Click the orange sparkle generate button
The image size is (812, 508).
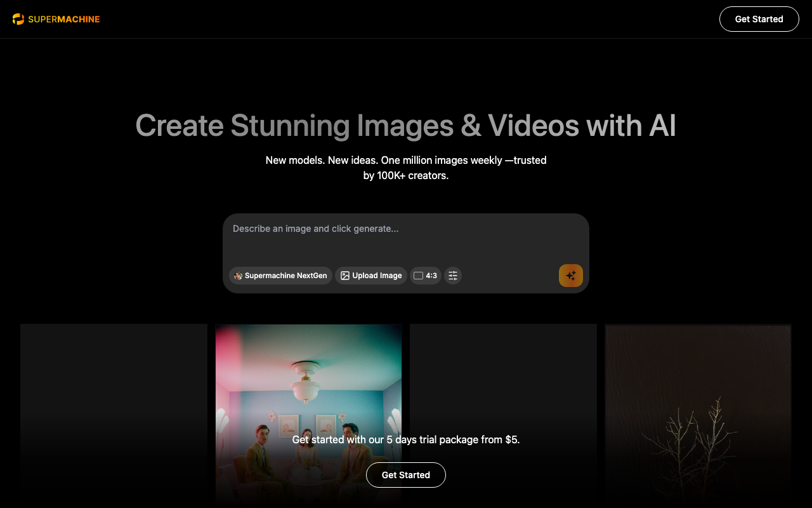[570, 276]
